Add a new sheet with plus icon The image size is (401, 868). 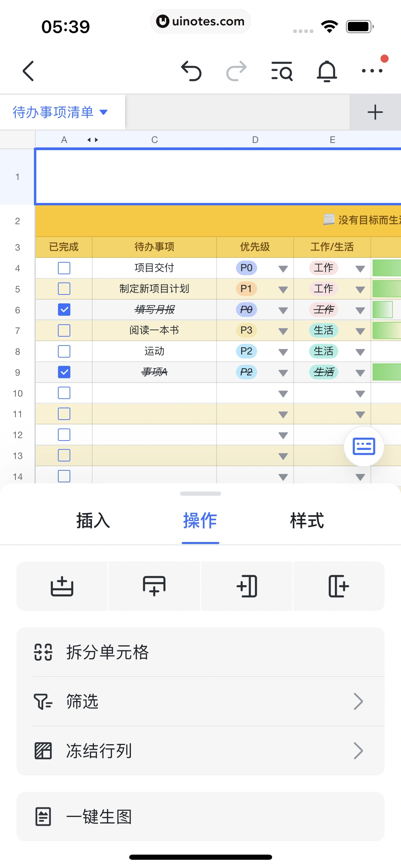[x=375, y=112]
